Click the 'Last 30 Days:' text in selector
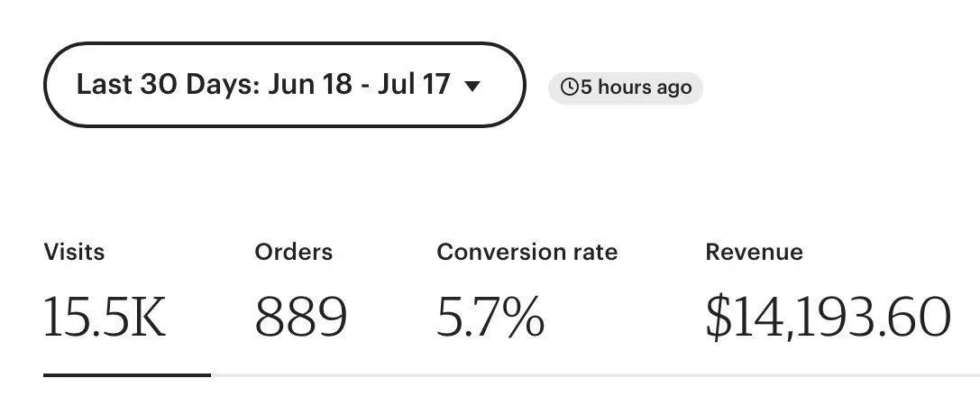 point(168,85)
